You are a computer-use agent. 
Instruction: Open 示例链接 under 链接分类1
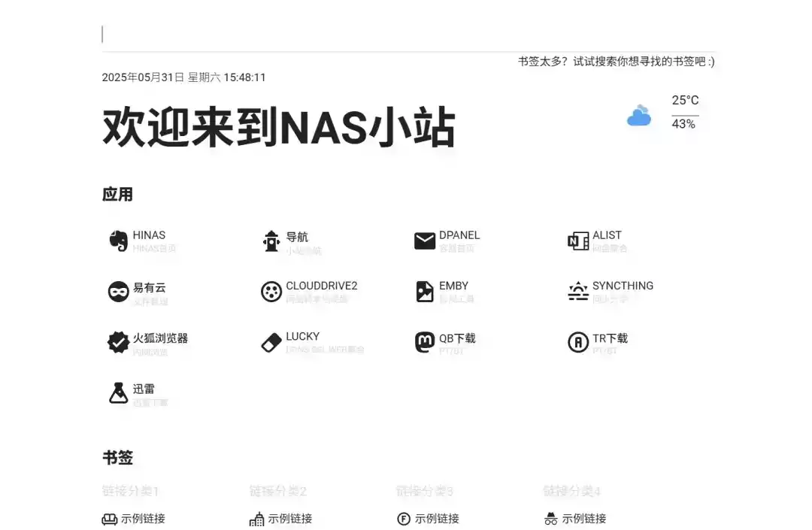click(143, 519)
